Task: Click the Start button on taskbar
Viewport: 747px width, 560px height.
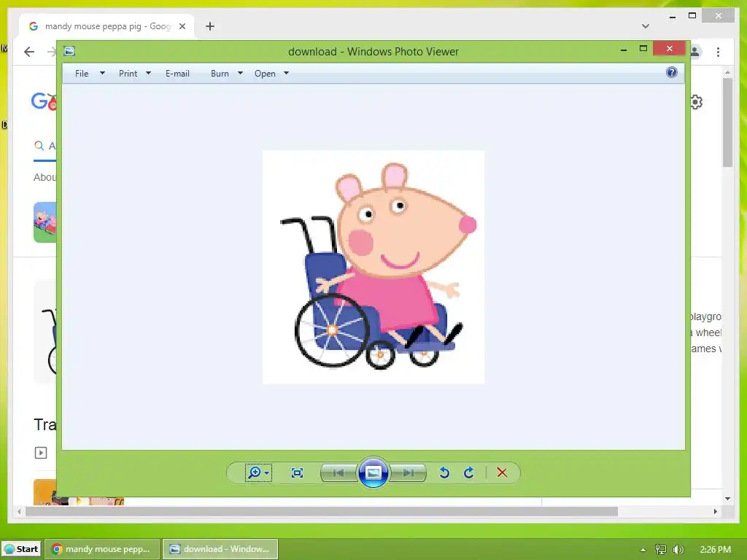Action: pos(21,549)
